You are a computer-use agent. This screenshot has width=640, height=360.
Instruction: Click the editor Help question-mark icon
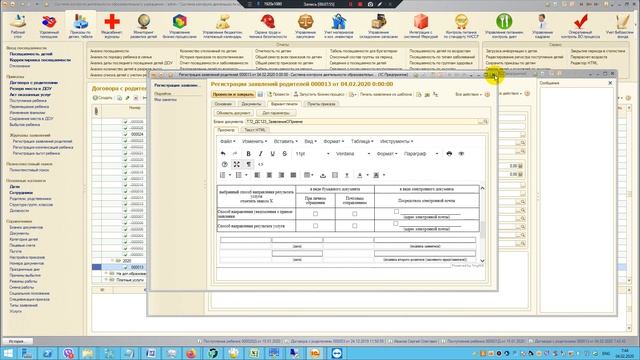pyautogui.click(x=224, y=164)
